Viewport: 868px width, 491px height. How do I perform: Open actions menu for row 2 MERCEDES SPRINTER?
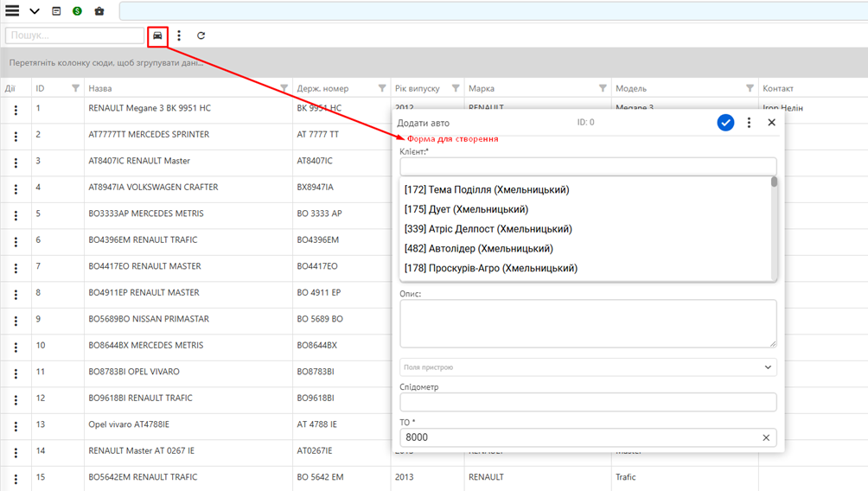16,137
